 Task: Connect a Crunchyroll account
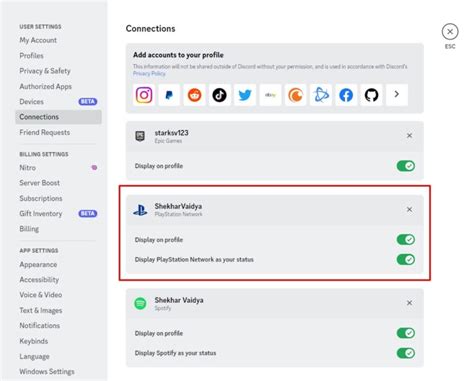coord(296,95)
